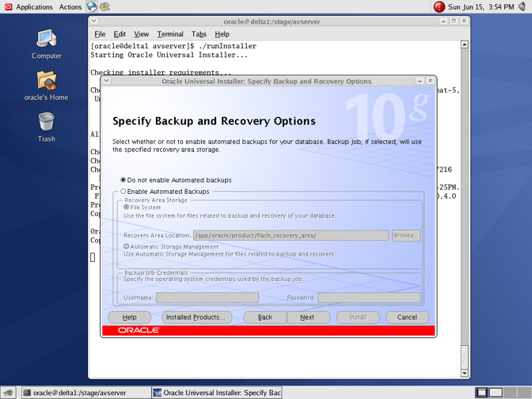Click the Back button
The width and height of the screenshot is (532, 399).
click(265, 317)
